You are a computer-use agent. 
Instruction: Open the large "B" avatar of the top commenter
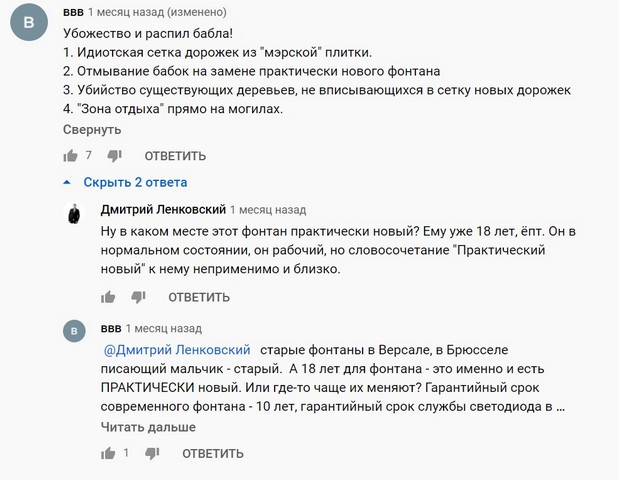pos(31,22)
